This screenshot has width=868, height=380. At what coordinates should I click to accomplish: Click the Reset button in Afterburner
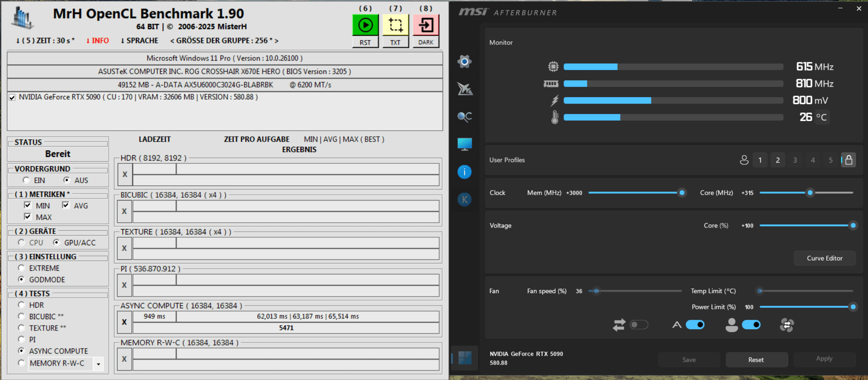click(756, 359)
